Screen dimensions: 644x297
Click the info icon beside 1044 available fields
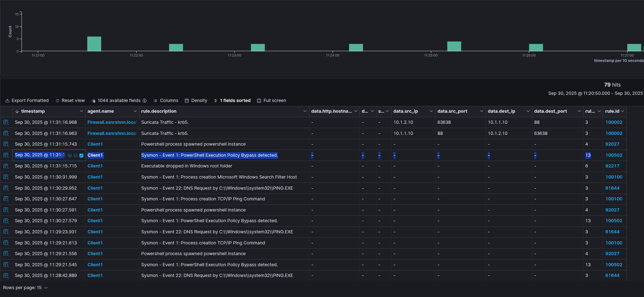[144, 101]
